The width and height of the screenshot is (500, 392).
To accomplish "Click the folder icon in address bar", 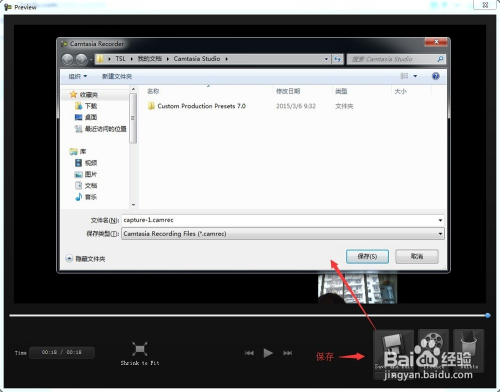I will click(x=100, y=59).
